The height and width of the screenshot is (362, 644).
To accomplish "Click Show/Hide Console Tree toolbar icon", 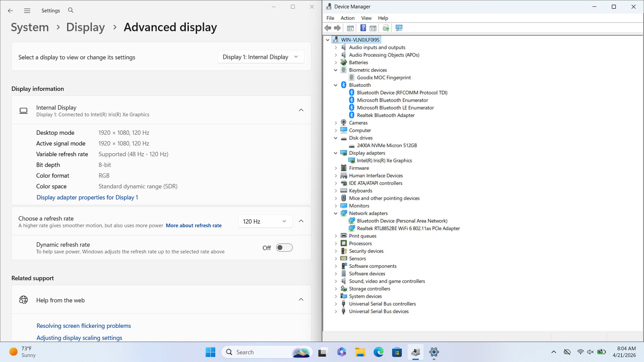I will point(350,28).
